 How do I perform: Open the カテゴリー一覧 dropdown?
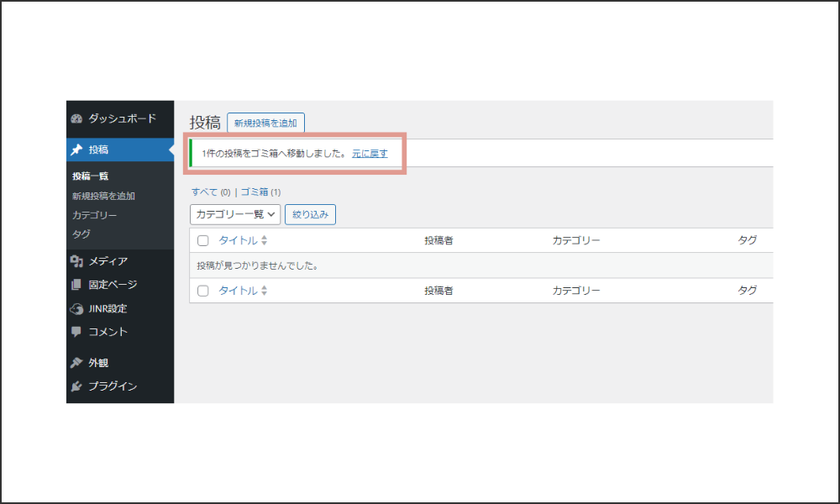click(235, 214)
